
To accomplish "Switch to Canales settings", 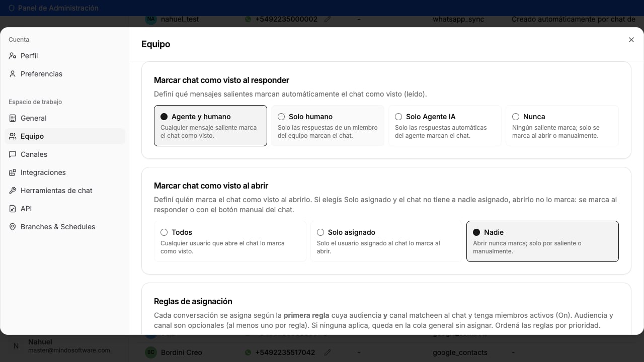I will point(65,154).
